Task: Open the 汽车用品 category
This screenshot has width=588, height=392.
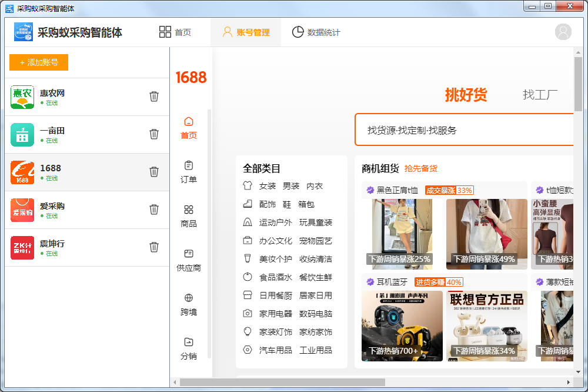Action: [275, 350]
